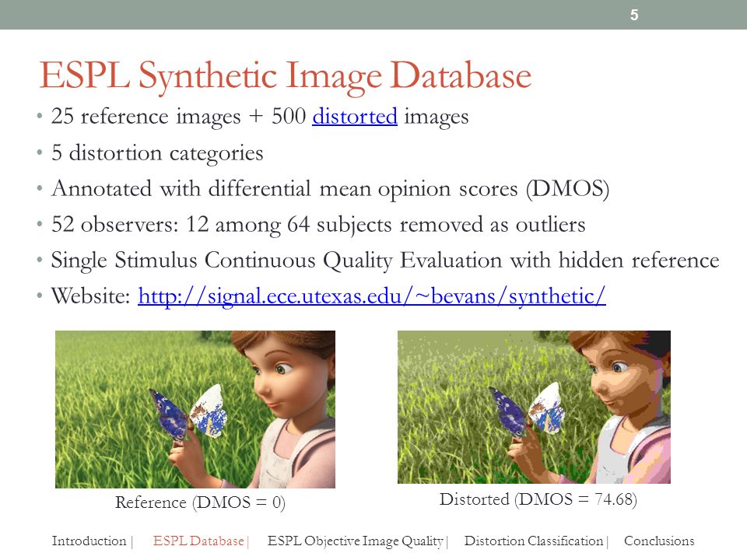747x560 pixels.
Task: Click the "52 observers" bullet line
Action: click(318, 224)
